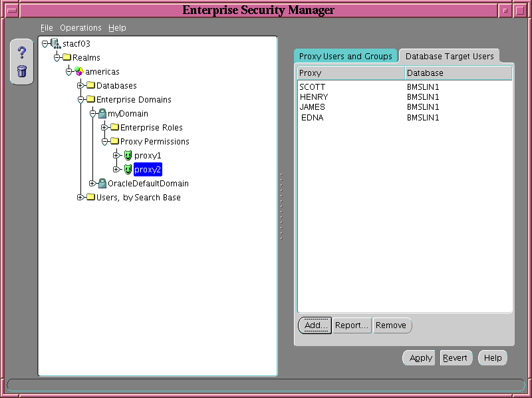Collapse the Proxy Permissions node
The image size is (532, 398).
point(104,142)
